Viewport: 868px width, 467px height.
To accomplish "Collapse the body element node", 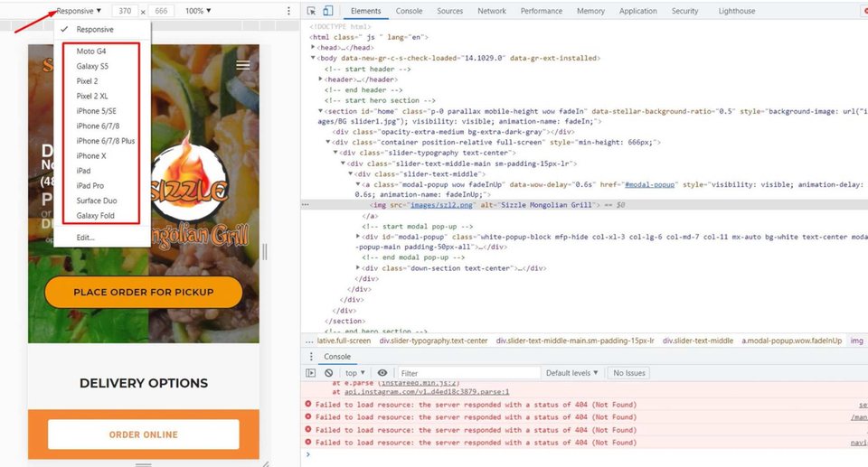I will coord(314,58).
